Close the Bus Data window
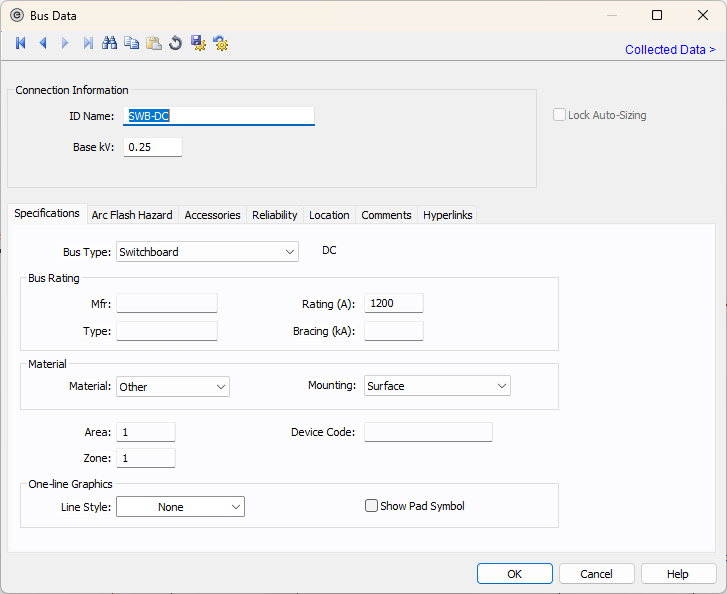The image size is (727, 594). [703, 15]
